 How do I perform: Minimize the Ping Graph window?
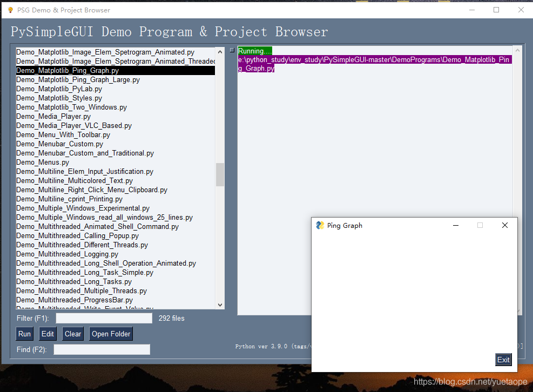(x=456, y=225)
